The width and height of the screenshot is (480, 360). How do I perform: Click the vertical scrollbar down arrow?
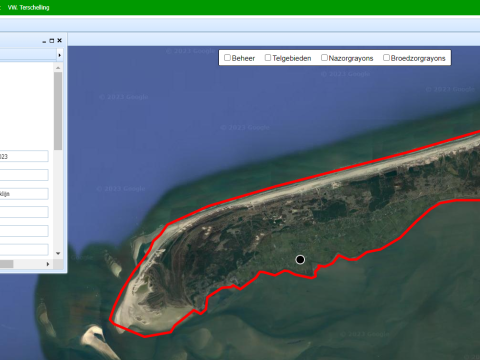pyautogui.click(x=58, y=254)
